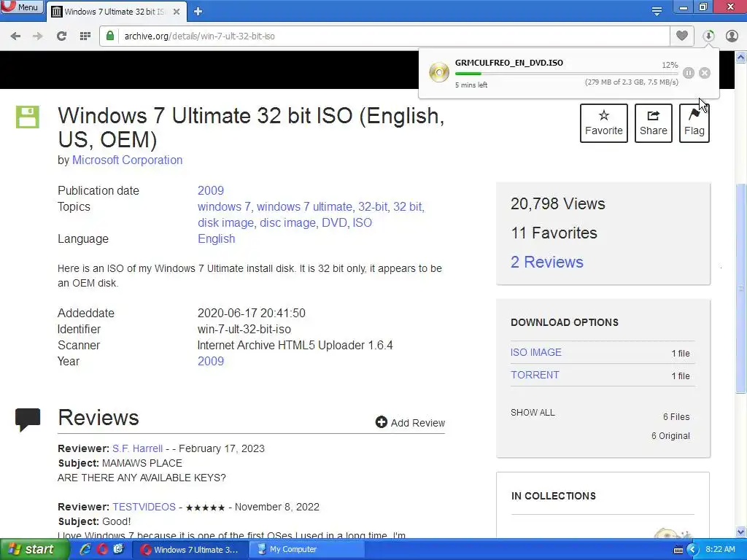This screenshot has width=747, height=560.
Task: Click the on-screen keyboard tray icon
Action: coord(678,550)
